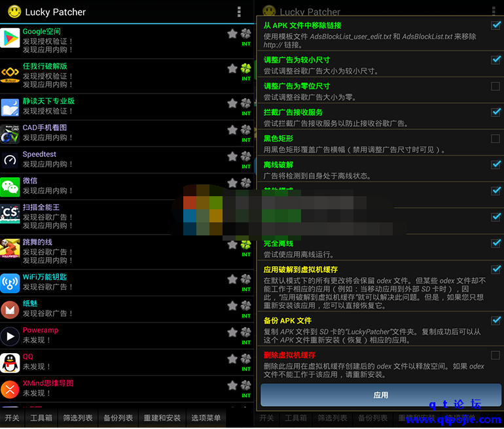504x429 pixels.
Task: Select the Poweramp app name
Action: tap(41, 330)
